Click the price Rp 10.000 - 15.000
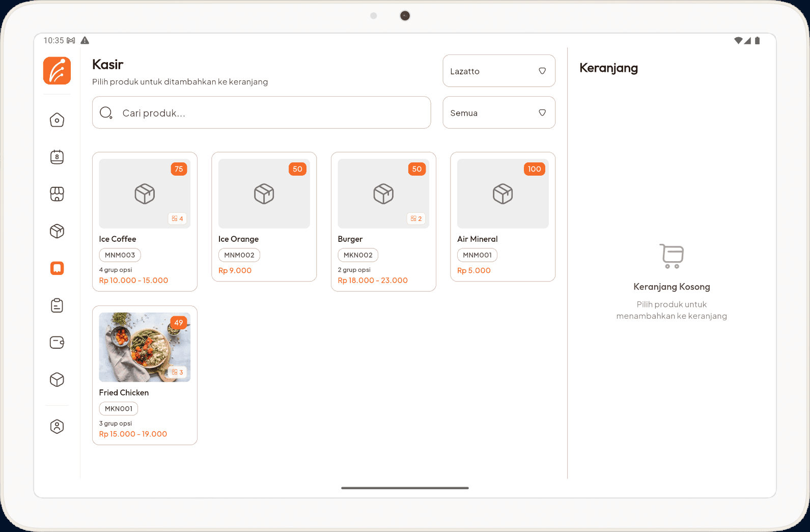 click(133, 281)
